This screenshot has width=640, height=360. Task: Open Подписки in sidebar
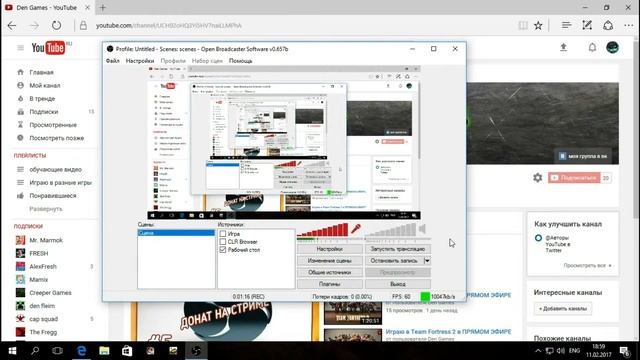43,111
